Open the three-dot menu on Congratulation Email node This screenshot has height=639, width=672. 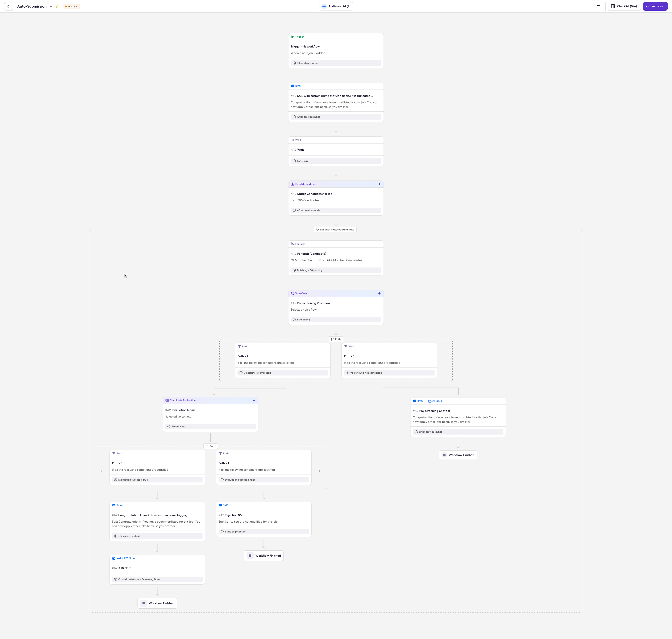click(199, 515)
